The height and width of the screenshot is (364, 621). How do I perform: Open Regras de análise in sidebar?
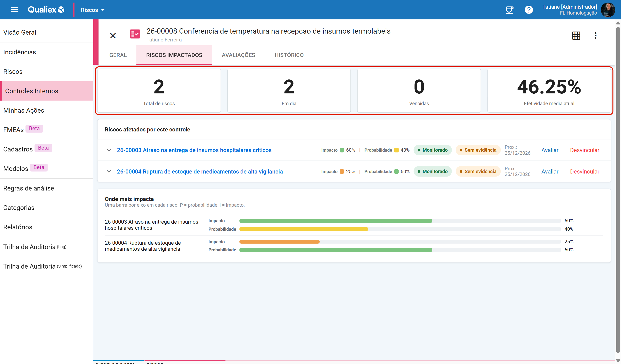(x=47, y=188)
